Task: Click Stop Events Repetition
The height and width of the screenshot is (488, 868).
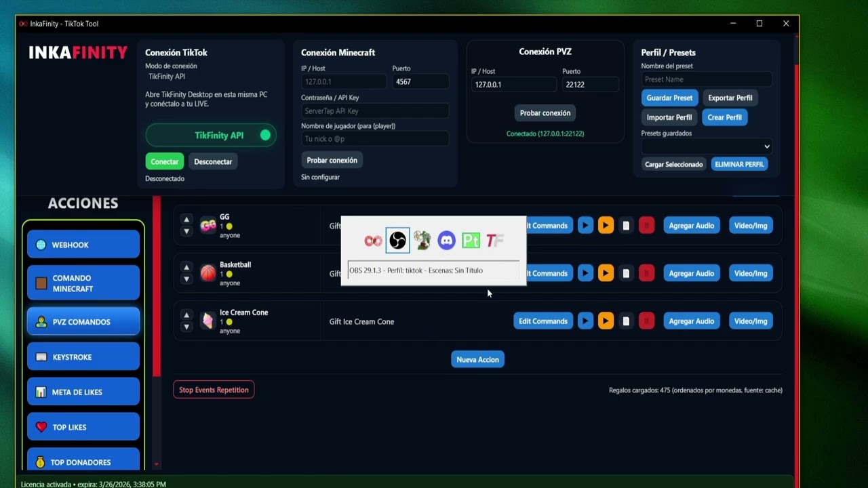Action: [214, 390]
